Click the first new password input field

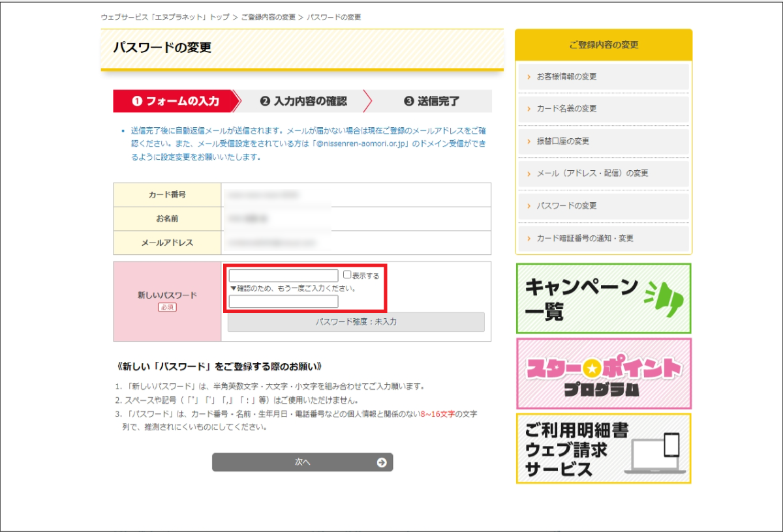click(x=283, y=275)
